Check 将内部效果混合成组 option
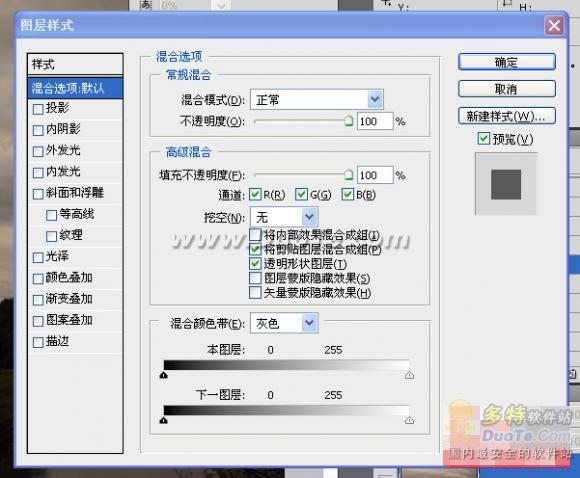The height and width of the screenshot is (478, 580). pos(255,235)
